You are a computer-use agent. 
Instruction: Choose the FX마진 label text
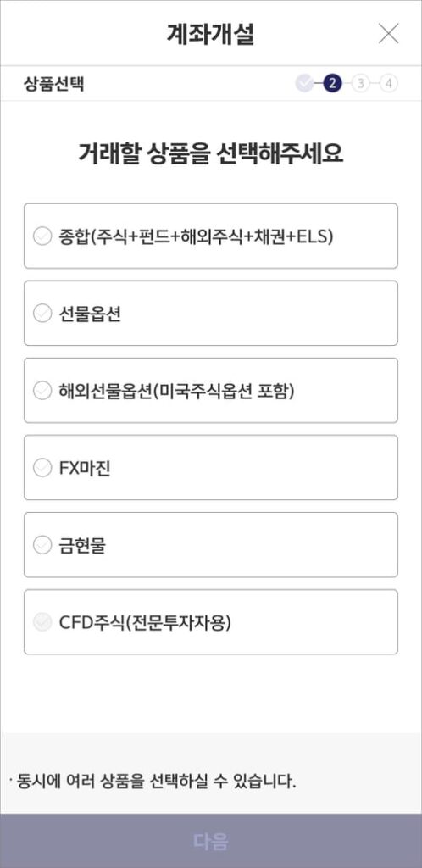click(86, 468)
